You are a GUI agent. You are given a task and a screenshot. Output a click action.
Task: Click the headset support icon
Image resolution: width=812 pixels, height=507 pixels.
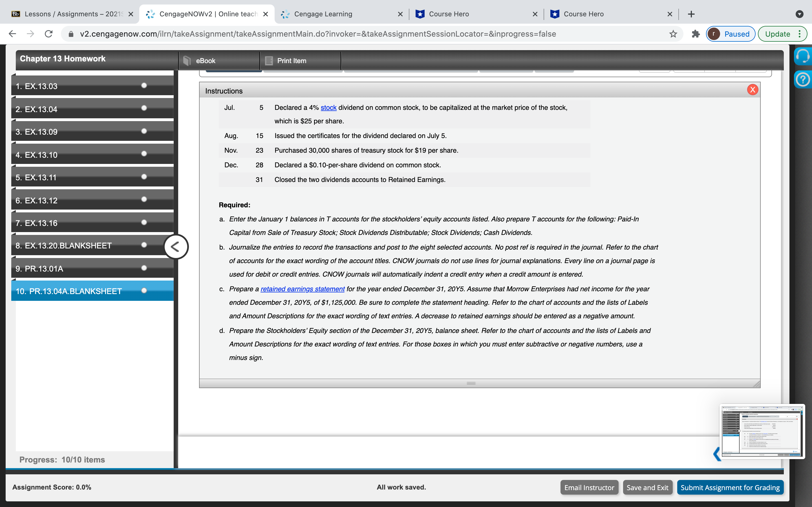[803, 56]
